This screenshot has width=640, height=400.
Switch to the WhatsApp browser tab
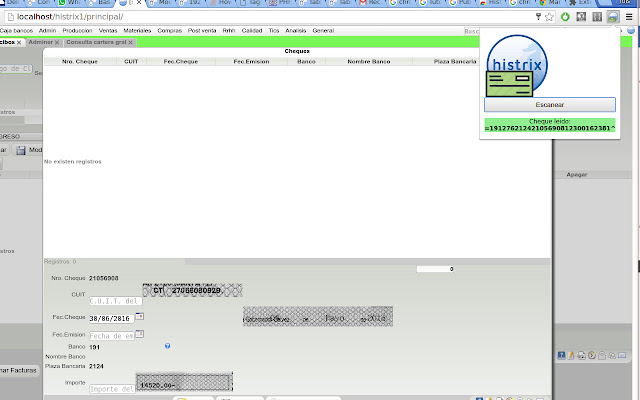69,2
